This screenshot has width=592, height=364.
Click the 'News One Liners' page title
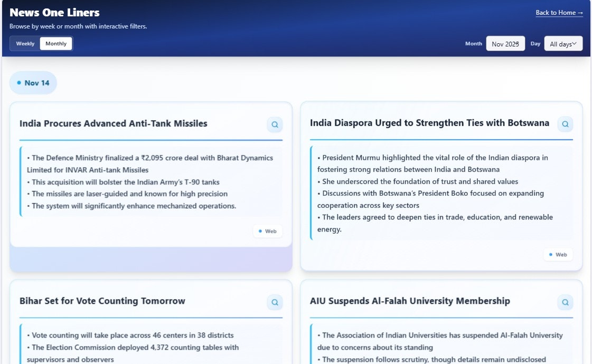pos(54,13)
